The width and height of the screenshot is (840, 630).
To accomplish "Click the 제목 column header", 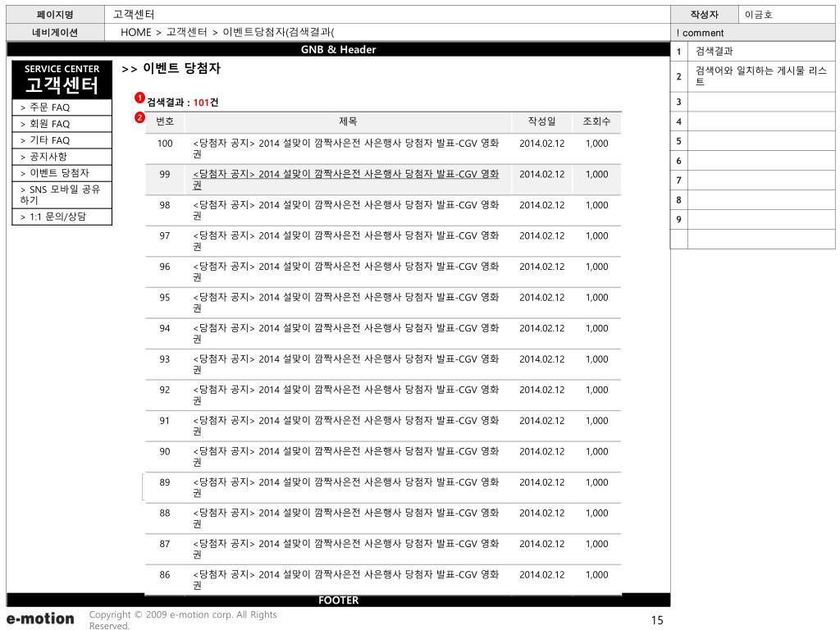I will pyautogui.click(x=348, y=121).
